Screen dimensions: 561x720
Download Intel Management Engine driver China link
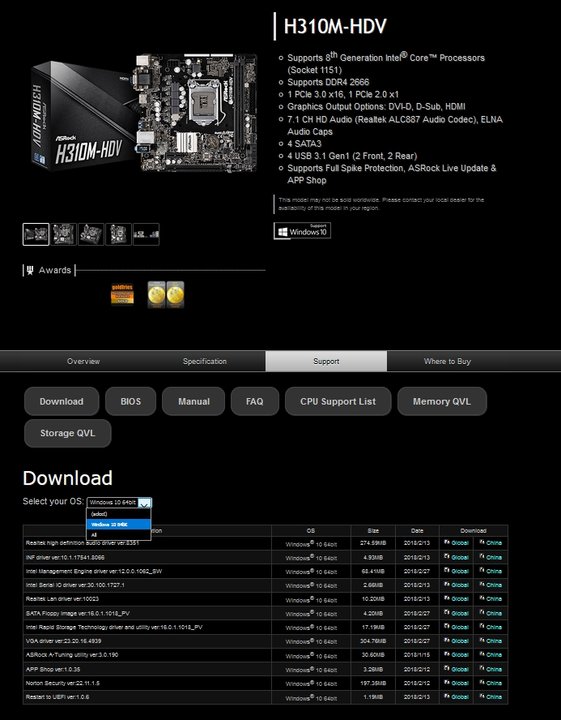[x=491, y=571]
